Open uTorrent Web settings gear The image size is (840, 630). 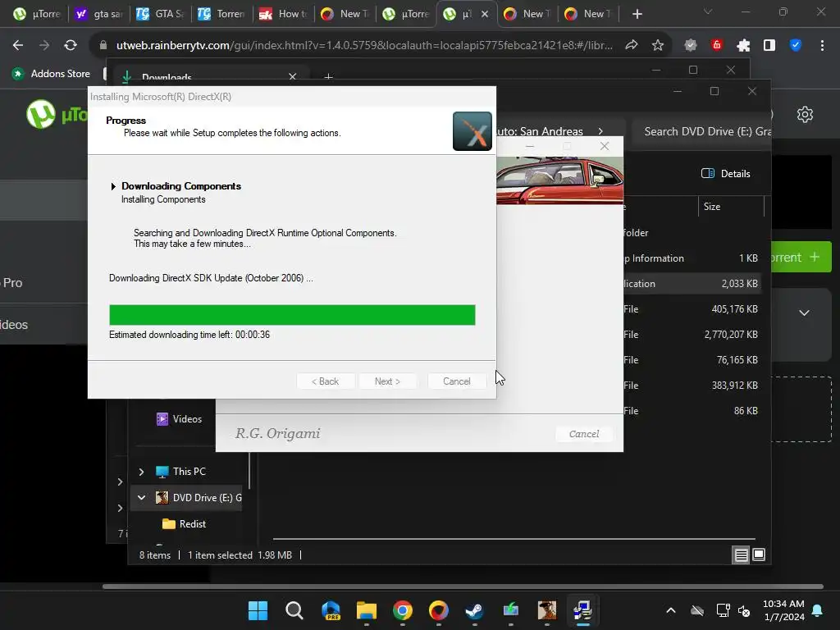point(805,114)
